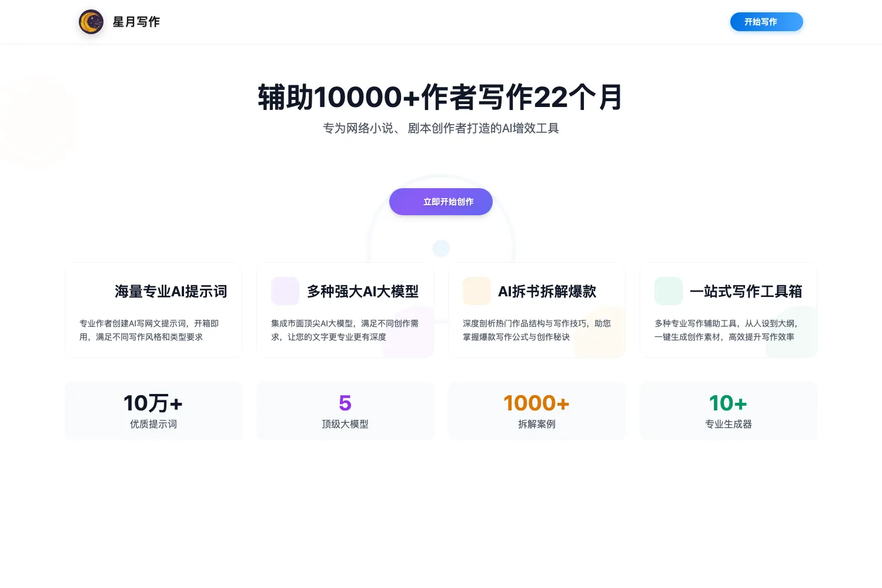Click the moon logo icon
The height and width of the screenshot is (588, 882).
(91, 22)
